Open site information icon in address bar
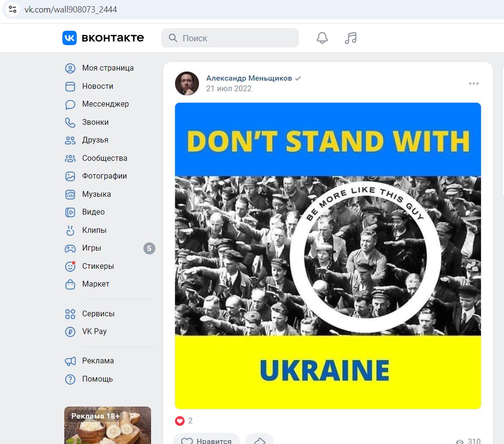 pyautogui.click(x=12, y=9)
